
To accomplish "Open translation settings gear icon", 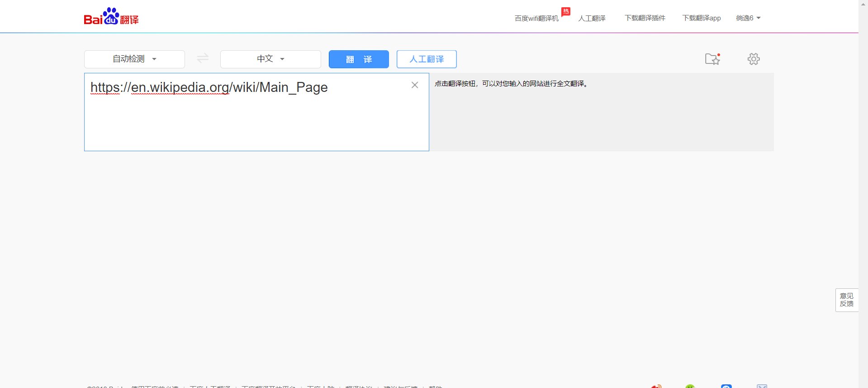I will click(x=753, y=59).
